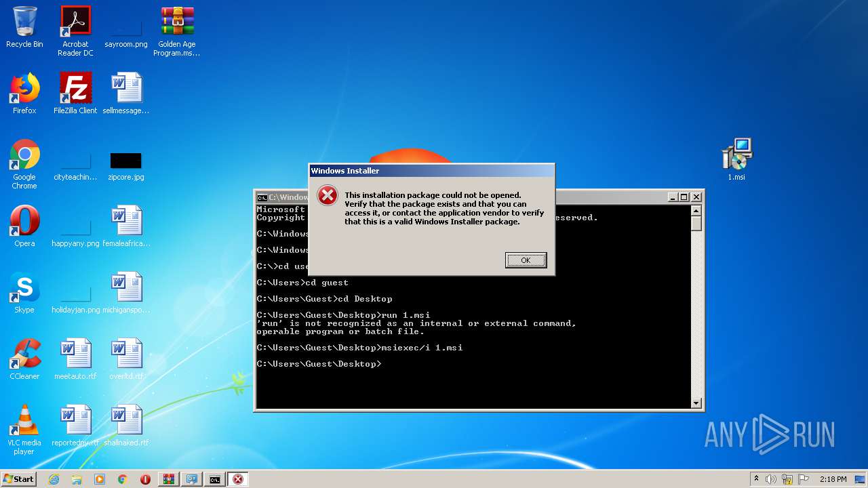Select the Skype desktop shortcut

pyautogui.click(x=24, y=293)
